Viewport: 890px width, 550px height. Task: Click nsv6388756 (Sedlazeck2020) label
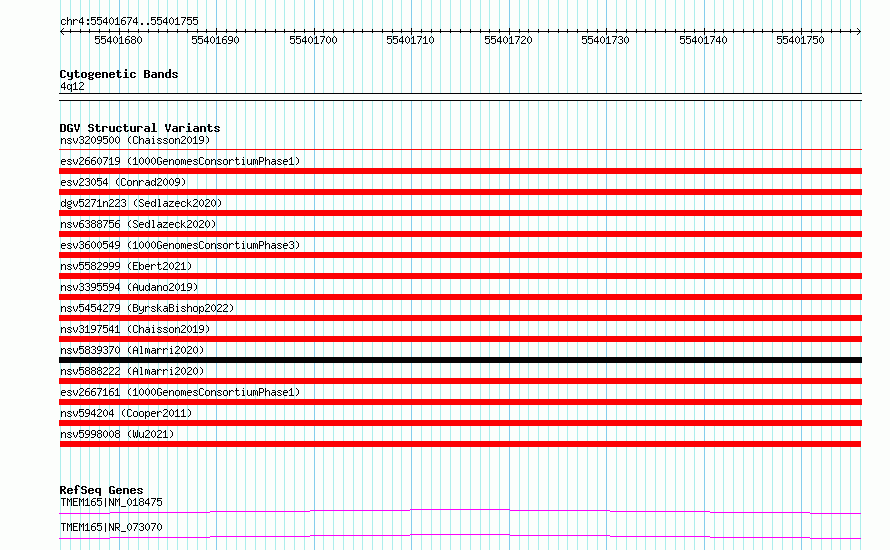[x=138, y=224]
